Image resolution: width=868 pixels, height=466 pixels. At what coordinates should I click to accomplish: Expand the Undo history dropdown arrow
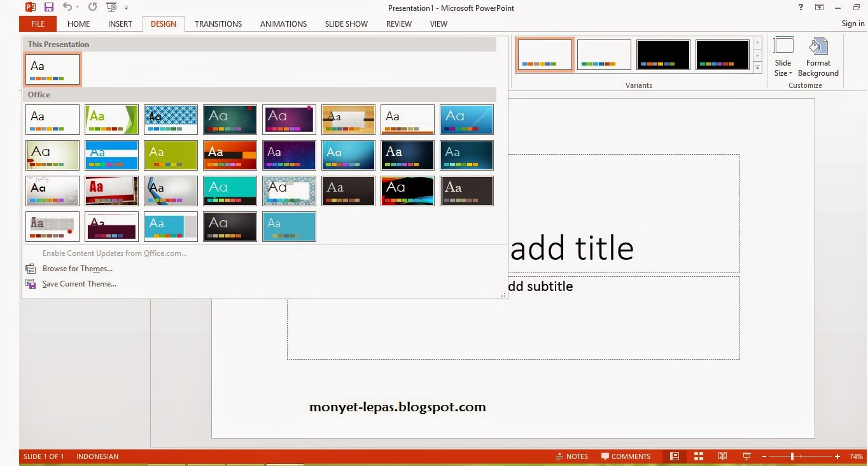pyautogui.click(x=77, y=8)
